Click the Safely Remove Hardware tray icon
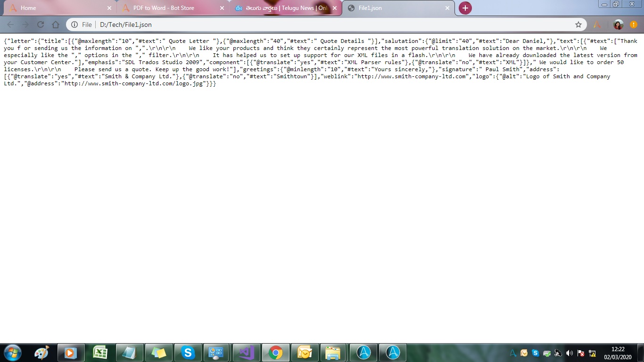The height and width of the screenshot is (362, 644). (x=547, y=353)
